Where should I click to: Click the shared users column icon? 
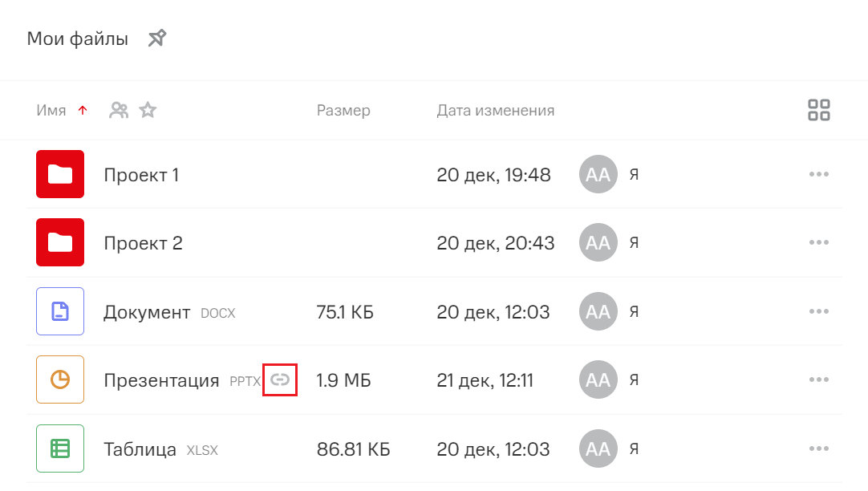tap(119, 111)
